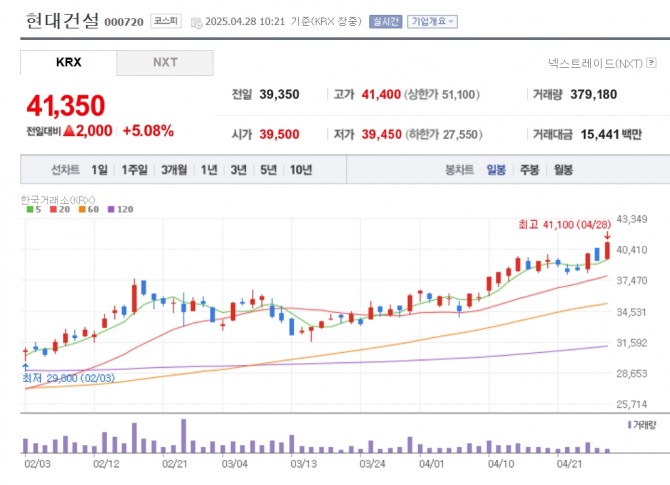Image resolution: width=670 pixels, height=485 pixels.
Task: Click the 최저 29,800 (02/03) chart label
Action: point(68,378)
